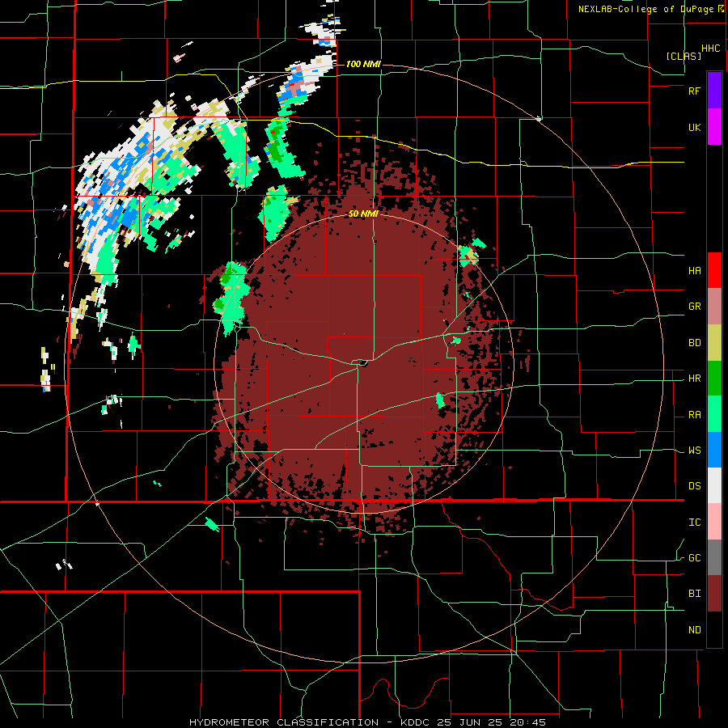Click the RF purple legend swatch
The image size is (728, 728).
tap(714, 91)
